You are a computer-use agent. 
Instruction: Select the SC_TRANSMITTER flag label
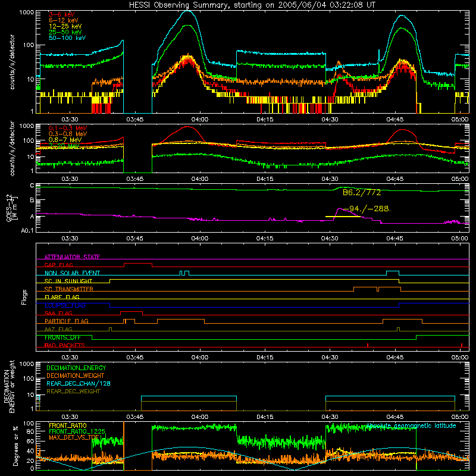click(69, 289)
